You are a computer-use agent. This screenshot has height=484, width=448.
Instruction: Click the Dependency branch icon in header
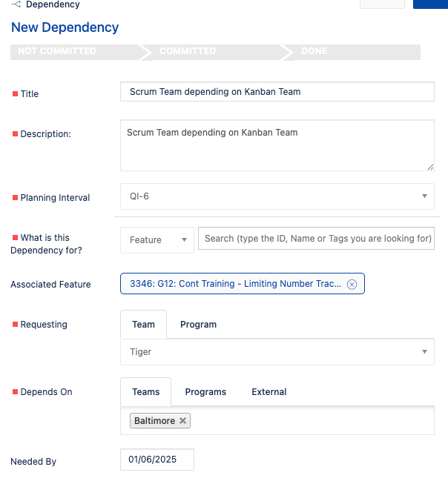16,4
